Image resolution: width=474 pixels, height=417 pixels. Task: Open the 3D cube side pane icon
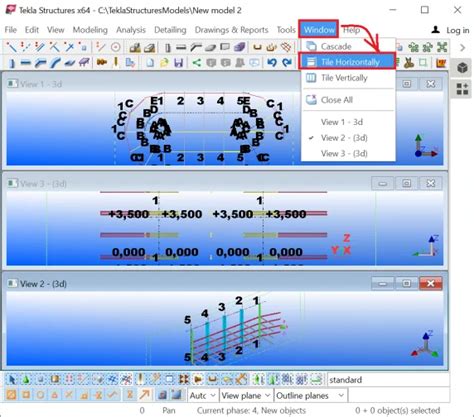pos(462,68)
